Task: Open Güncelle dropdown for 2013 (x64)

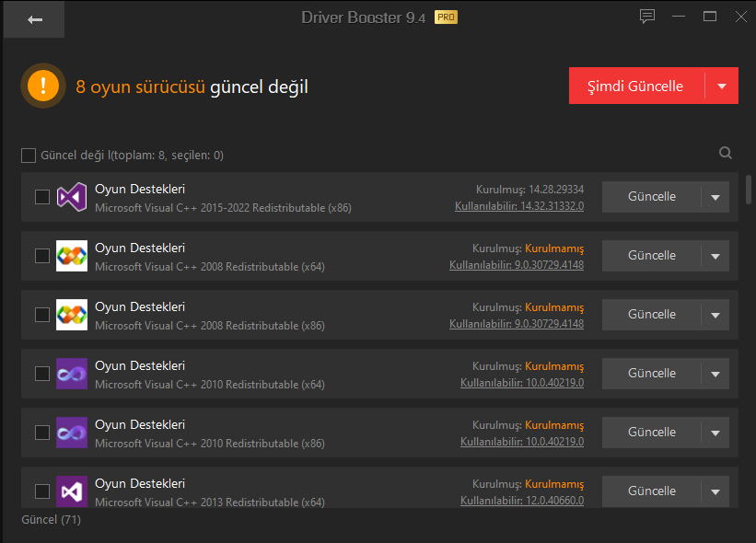Action: 715,491
